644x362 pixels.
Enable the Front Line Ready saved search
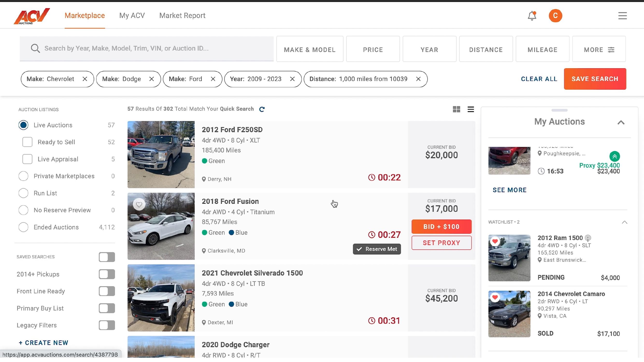pos(107,291)
